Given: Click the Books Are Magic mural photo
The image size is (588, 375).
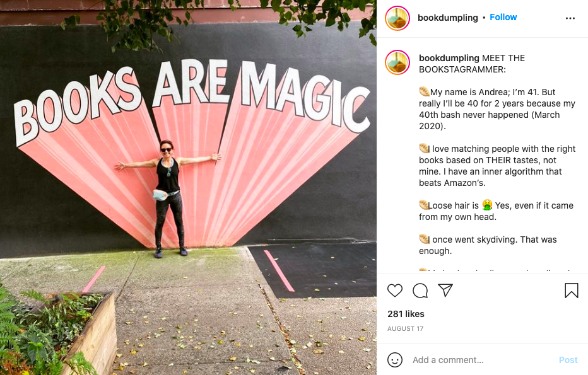Looking at the screenshot, I should [188, 187].
